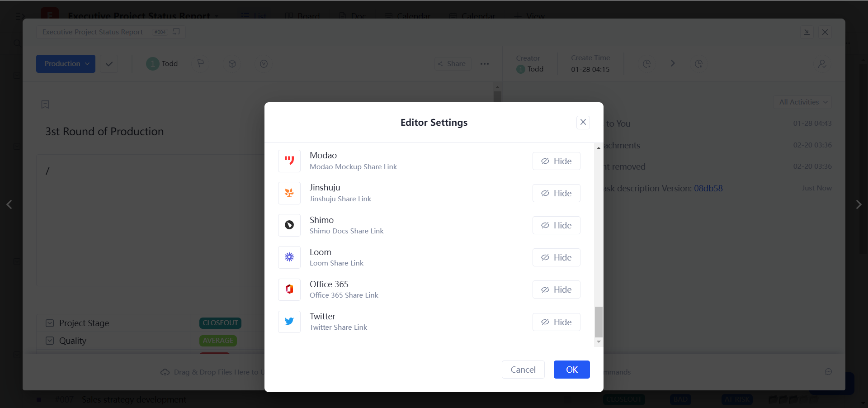868x408 pixels.
Task: Go to next task arrow
Action: (x=859, y=204)
